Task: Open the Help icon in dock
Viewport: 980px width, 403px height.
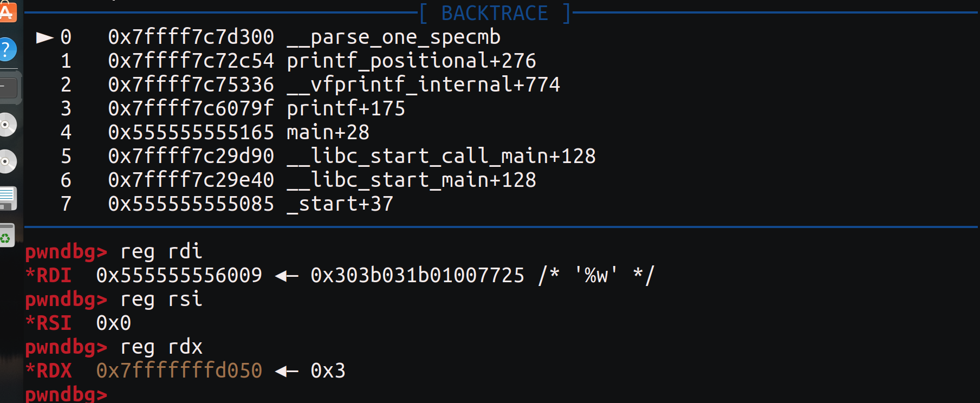Action: (x=7, y=50)
